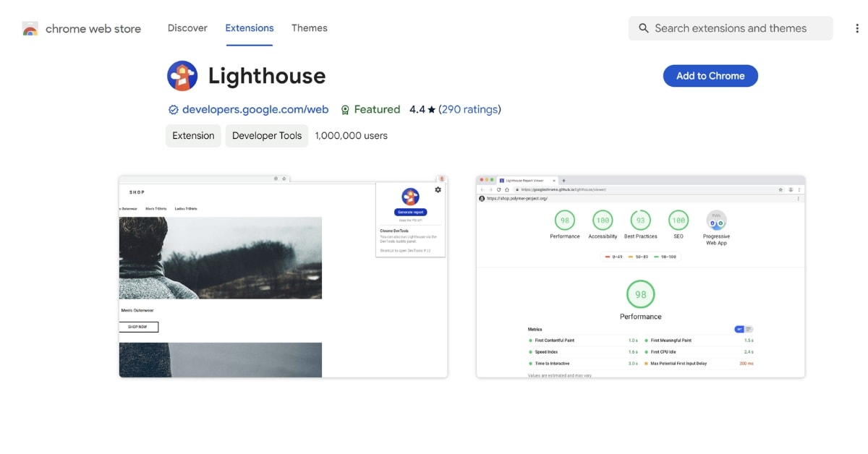This screenshot has height=454, width=868.
Task: Click the 4.4 rating value
Action: pyautogui.click(x=417, y=110)
